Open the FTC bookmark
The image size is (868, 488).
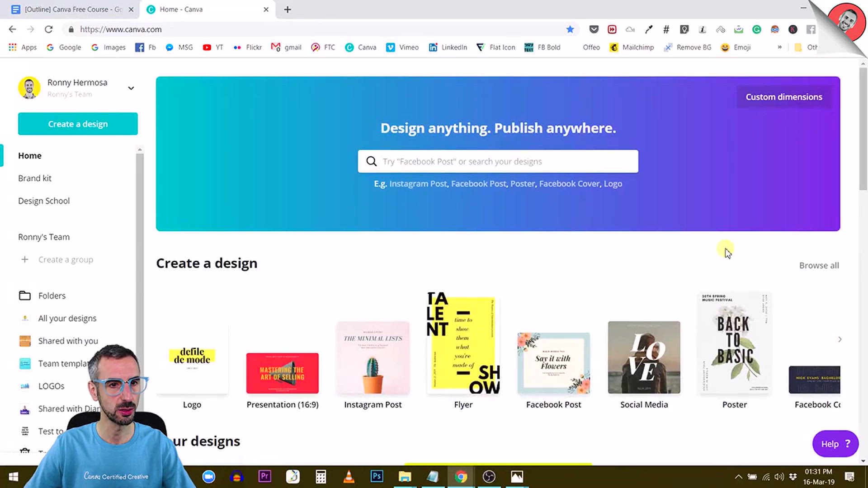pos(323,47)
